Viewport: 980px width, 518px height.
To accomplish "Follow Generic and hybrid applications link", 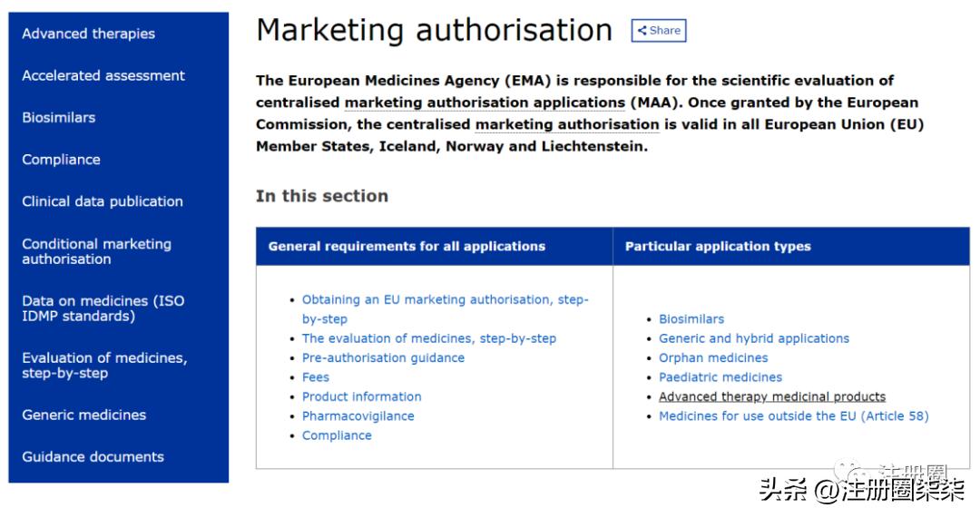I will coord(754,338).
